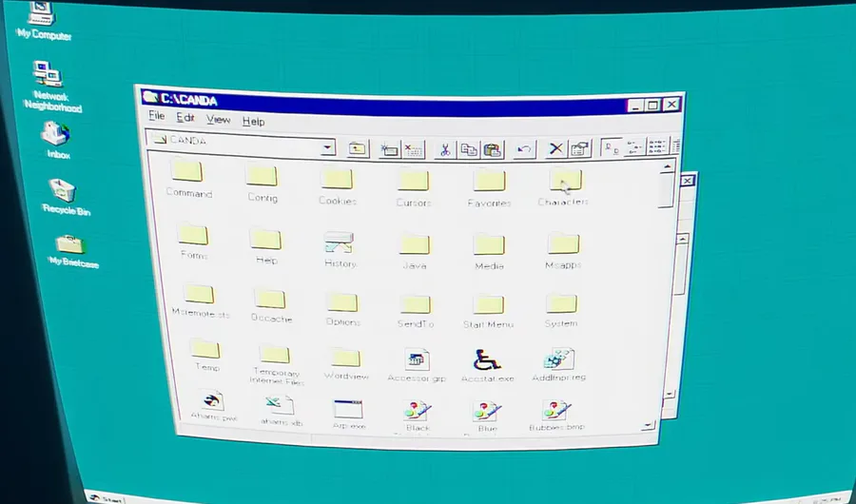856x504 pixels.
Task: Open the File menu
Action: click(x=157, y=116)
